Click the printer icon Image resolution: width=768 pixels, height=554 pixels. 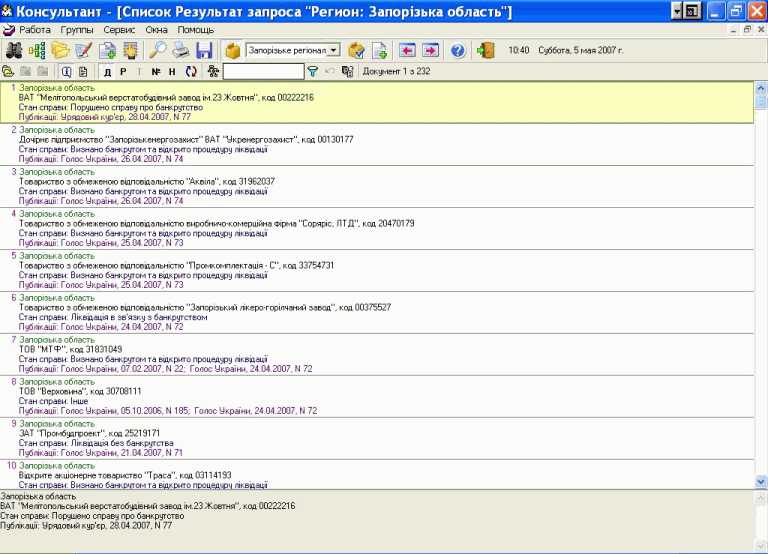click(x=181, y=50)
